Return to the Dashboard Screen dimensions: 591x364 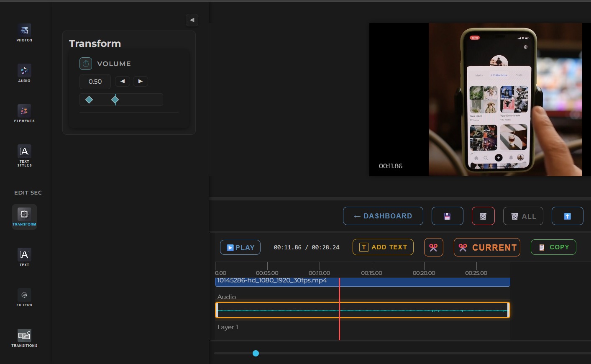coord(383,216)
